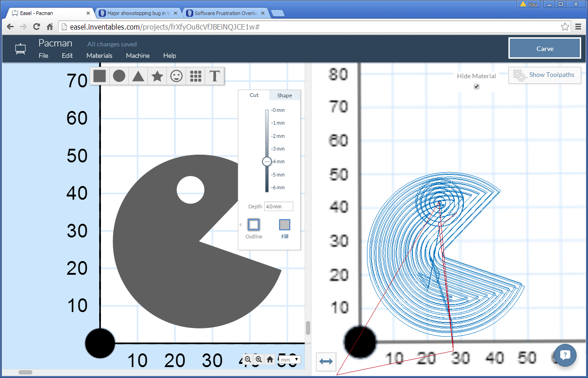Open the mm units dropdown
Viewport: 588px width, 378px height.
pos(290,360)
